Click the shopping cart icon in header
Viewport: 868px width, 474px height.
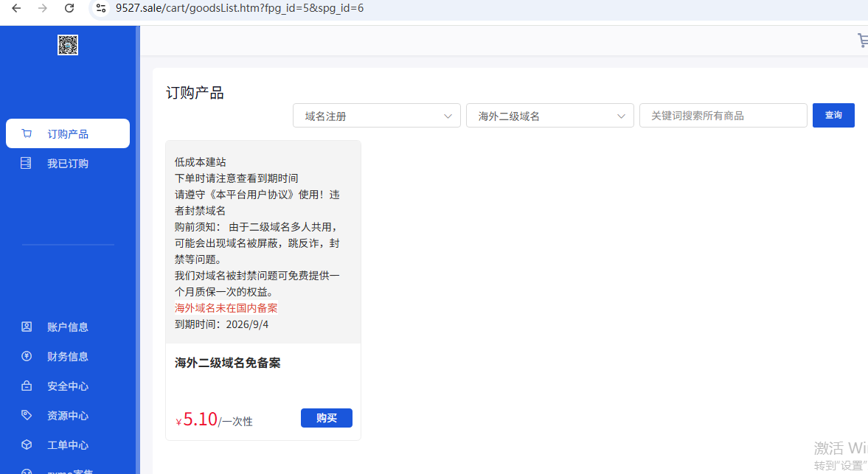pos(862,41)
